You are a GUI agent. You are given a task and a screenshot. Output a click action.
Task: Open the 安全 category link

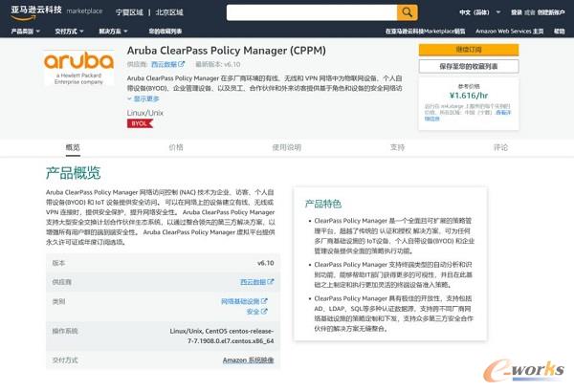[253, 312]
